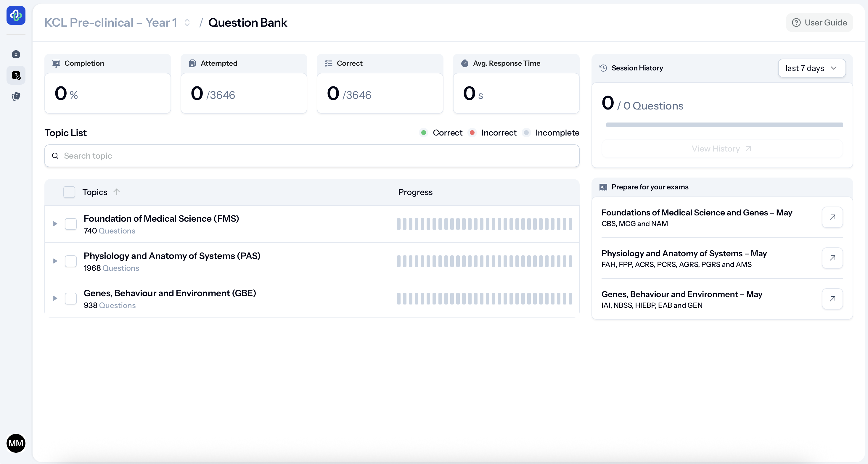Sort topics using the arrow icon
Screen dimensions: 868x464
117,192
